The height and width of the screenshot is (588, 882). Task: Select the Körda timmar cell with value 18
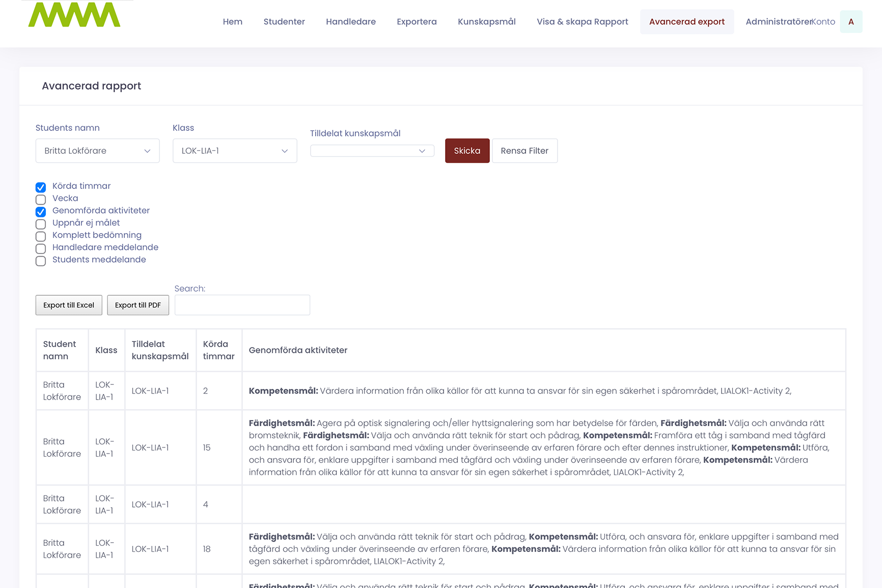click(x=219, y=549)
